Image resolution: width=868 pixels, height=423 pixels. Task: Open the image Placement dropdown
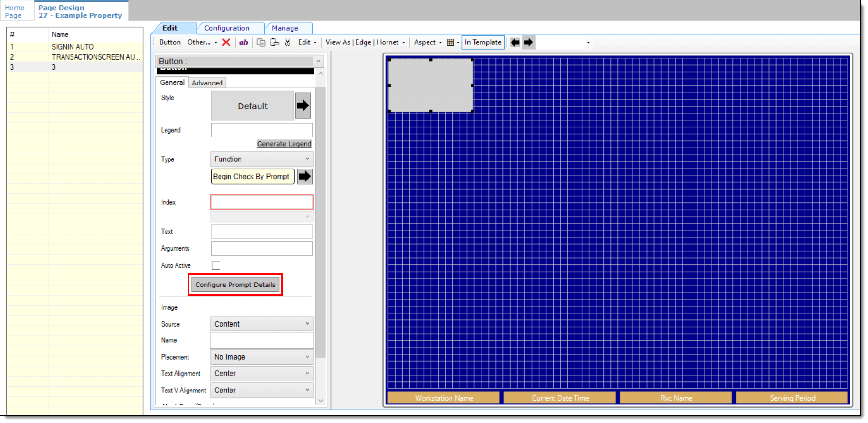pos(261,357)
